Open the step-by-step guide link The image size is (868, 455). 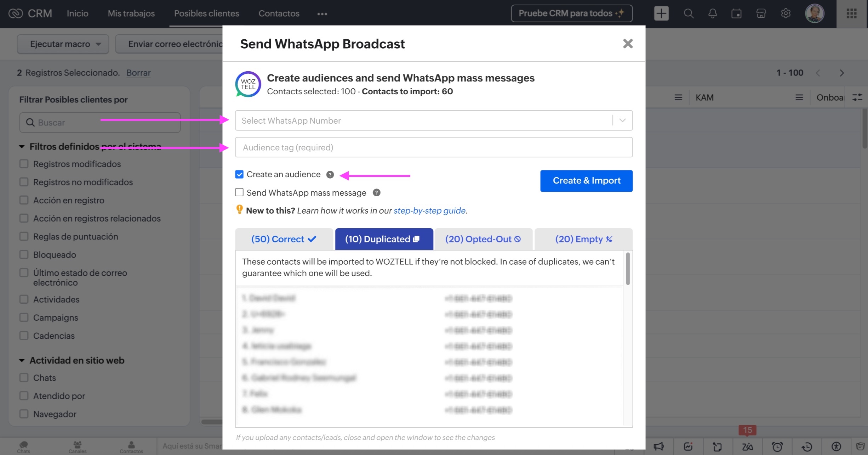(429, 210)
